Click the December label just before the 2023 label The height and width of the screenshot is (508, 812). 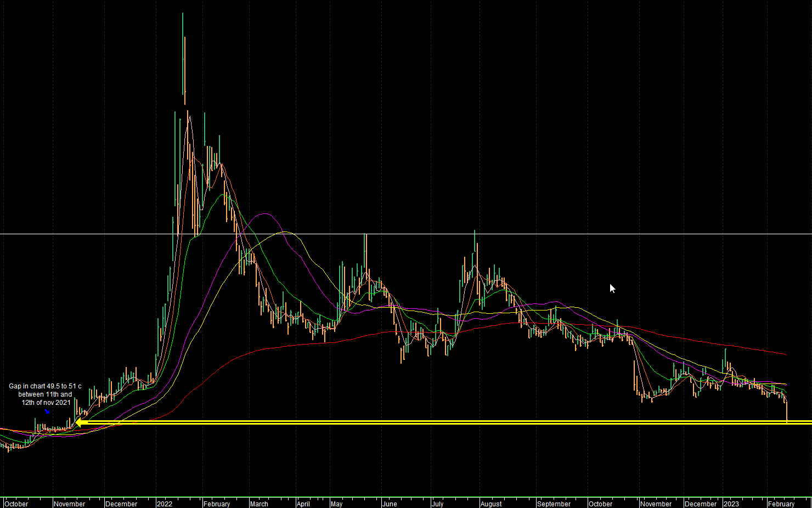pyautogui.click(x=701, y=504)
